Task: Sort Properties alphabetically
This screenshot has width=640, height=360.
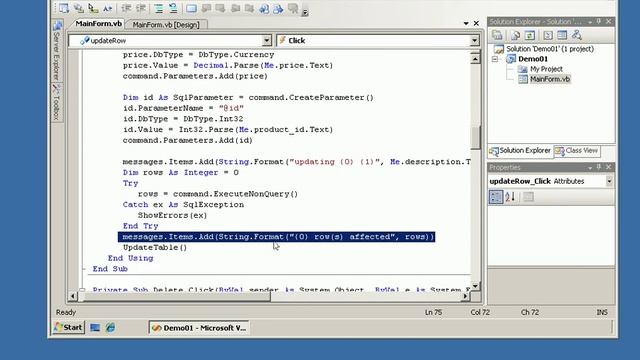Action: click(510, 197)
